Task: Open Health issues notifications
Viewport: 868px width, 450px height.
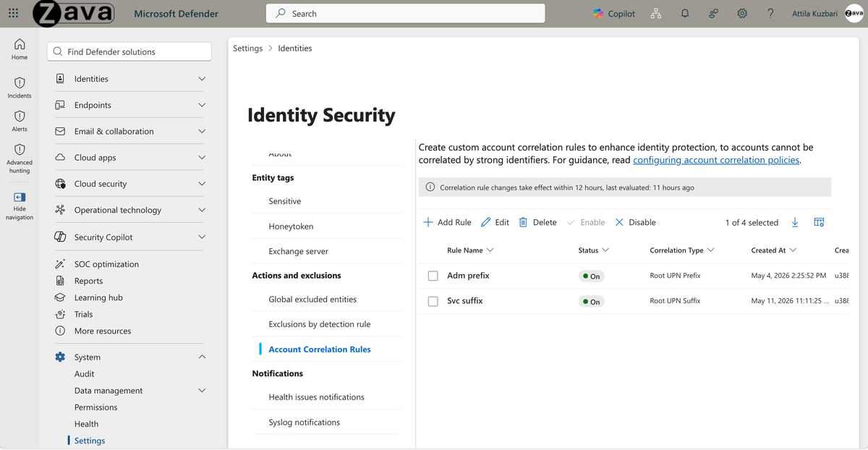Action: 326,397
